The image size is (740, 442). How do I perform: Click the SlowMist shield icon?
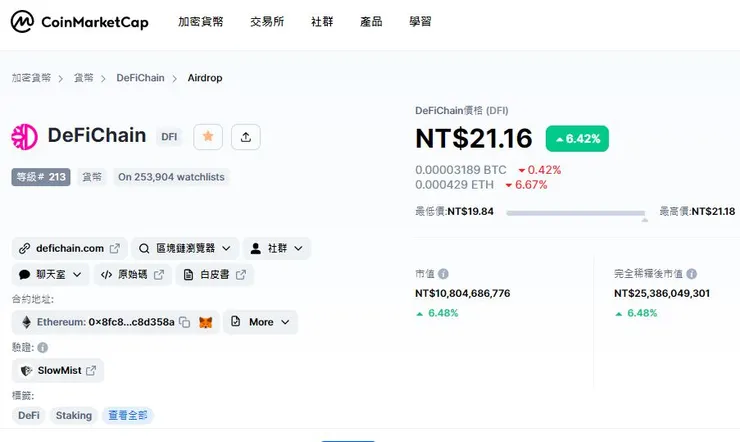[26, 371]
